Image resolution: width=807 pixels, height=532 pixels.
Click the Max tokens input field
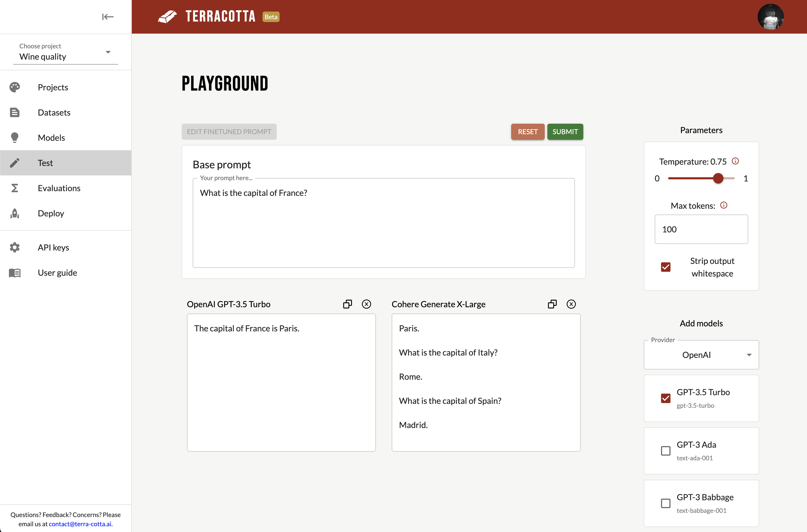point(701,229)
